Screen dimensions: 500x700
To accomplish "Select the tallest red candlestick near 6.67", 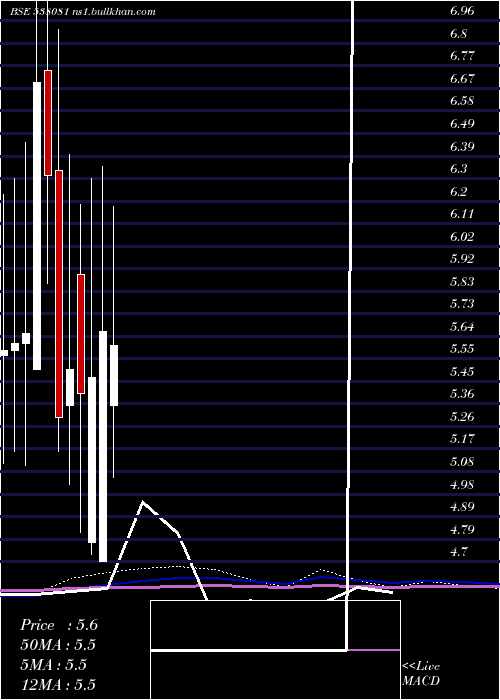I will 48,123.
